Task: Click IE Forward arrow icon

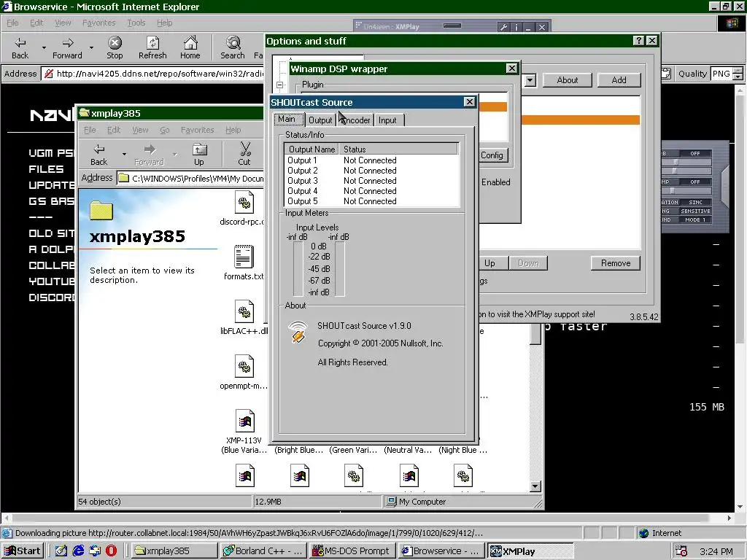Action: 68,43
